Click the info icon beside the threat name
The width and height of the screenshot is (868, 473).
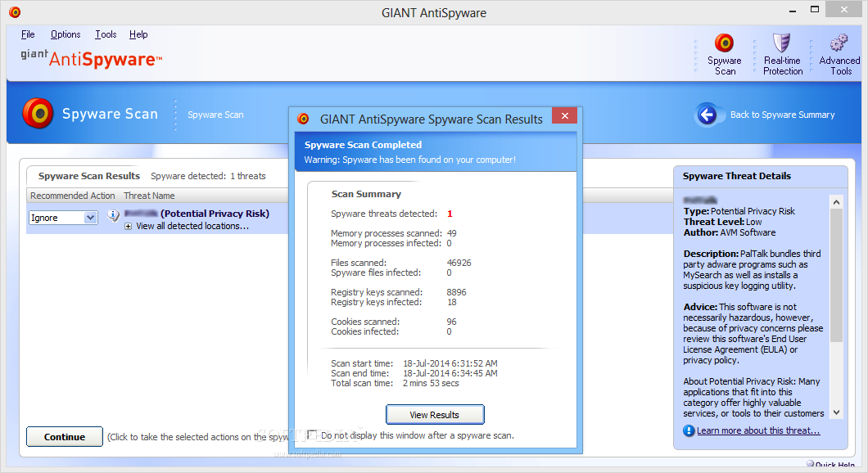113,215
